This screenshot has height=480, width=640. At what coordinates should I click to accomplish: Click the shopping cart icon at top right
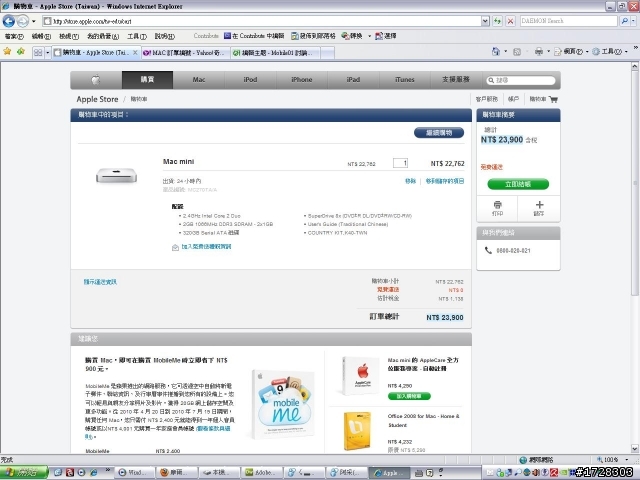(553, 99)
